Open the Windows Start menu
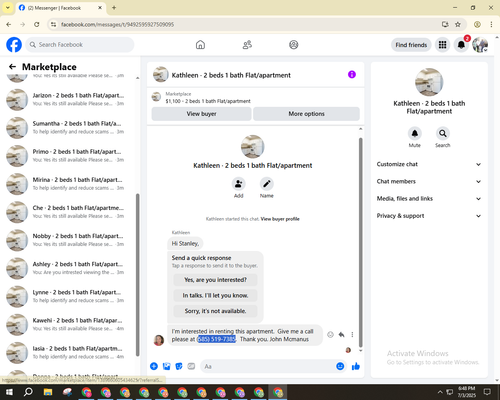This screenshot has width=500, height=400. tap(9, 392)
